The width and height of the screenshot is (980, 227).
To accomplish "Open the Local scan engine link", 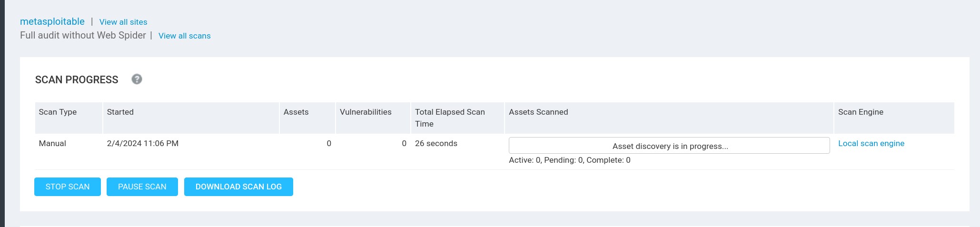I will tap(871, 143).
